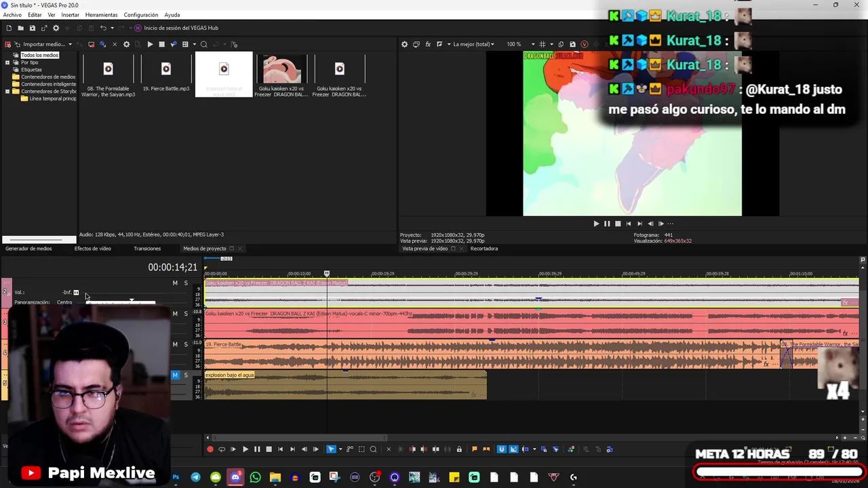868x488 pixels.
Task: Select Todos los medios tree item
Action: click(39, 55)
